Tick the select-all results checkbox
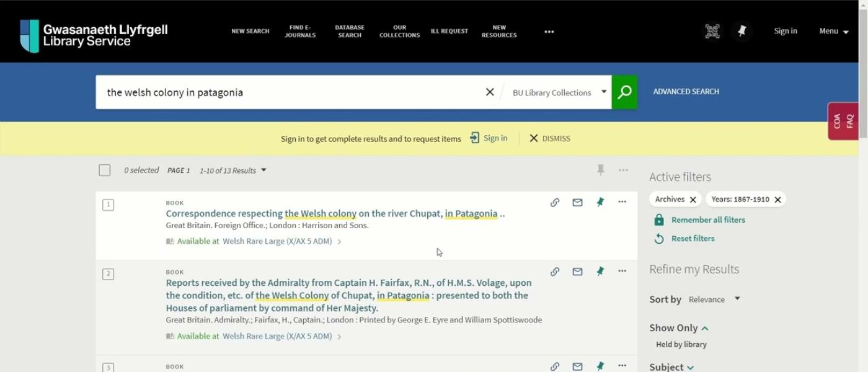 105,170
